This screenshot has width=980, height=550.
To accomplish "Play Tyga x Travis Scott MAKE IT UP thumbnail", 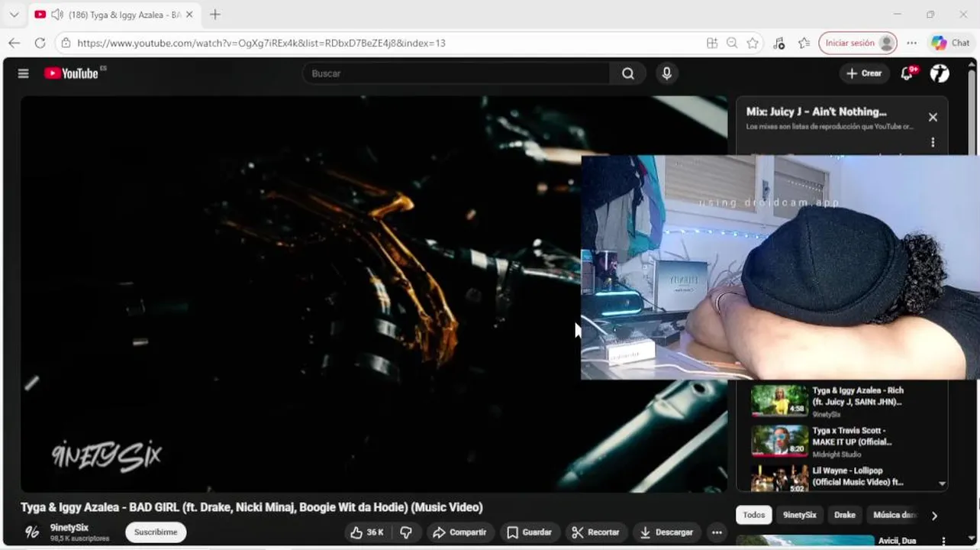I will point(779,441).
